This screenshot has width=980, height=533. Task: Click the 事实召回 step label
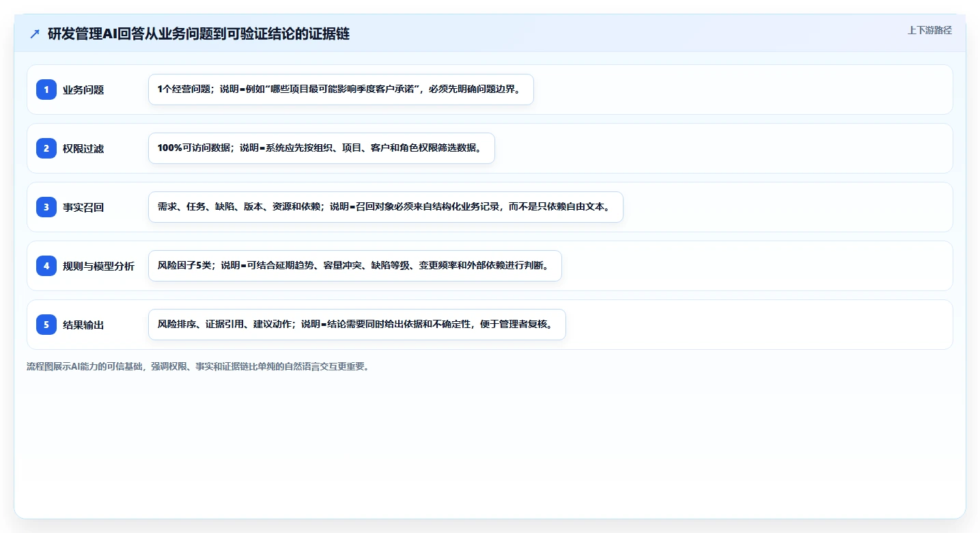83,207
